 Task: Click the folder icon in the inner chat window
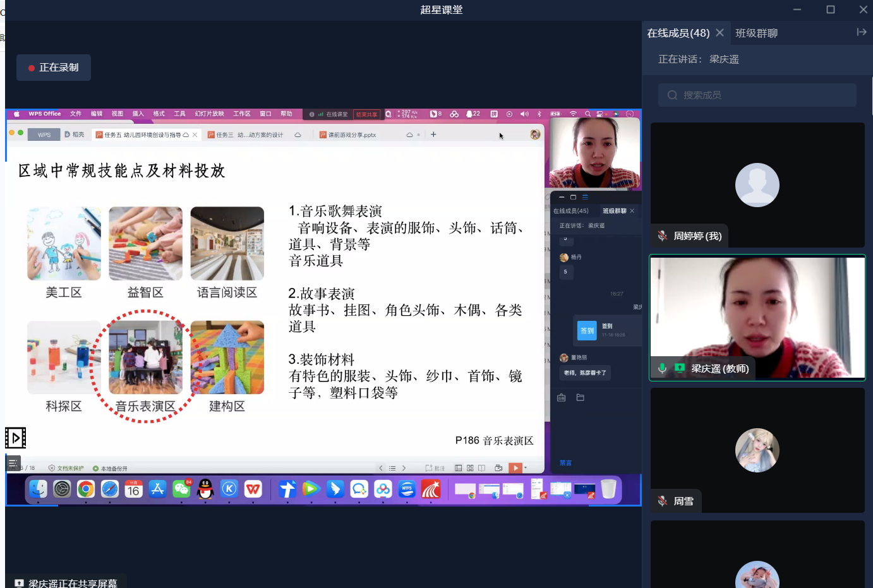point(580,397)
